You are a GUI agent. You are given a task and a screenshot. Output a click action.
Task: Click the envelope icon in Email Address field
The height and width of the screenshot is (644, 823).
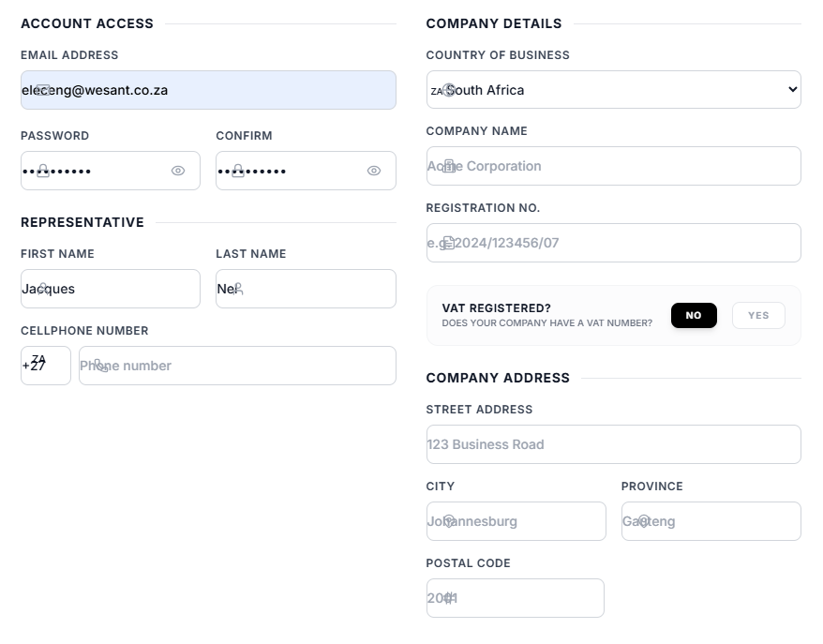tap(43, 90)
